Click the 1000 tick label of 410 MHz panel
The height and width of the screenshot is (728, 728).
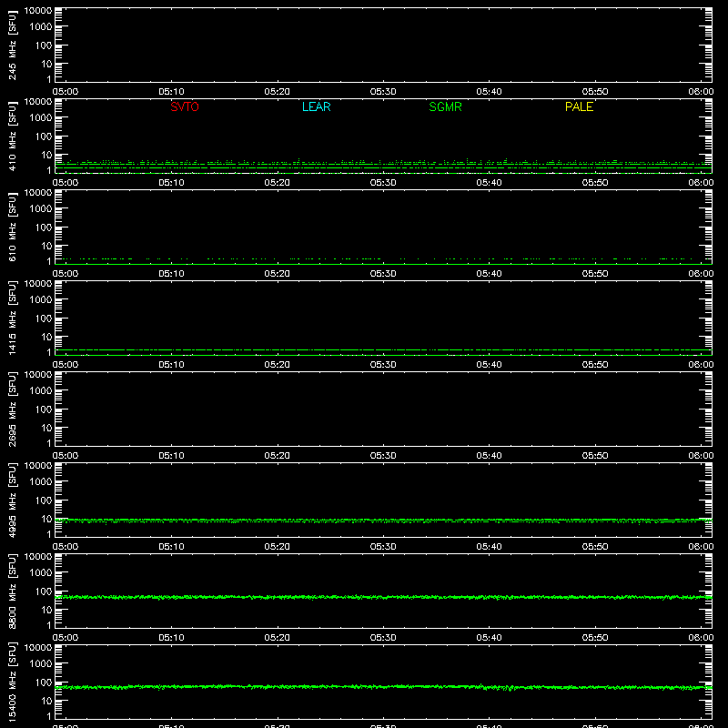point(41,118)
